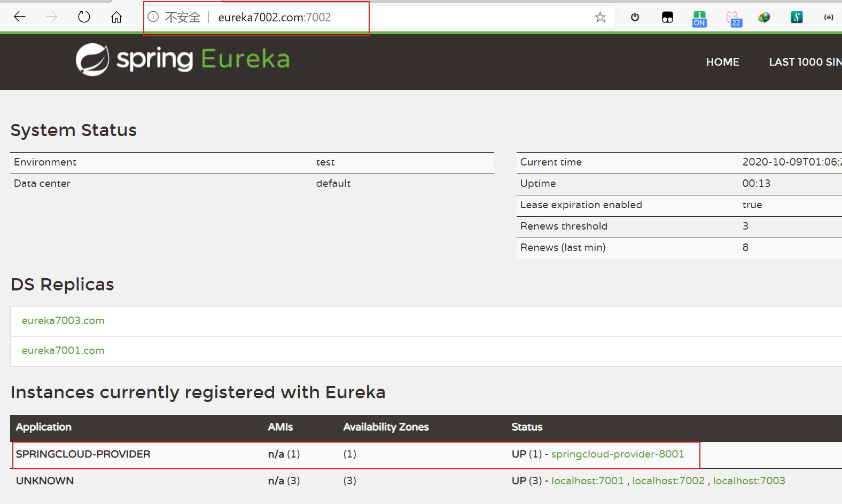Viewport: 842px width, 504px height.
Task: Open the black mask extension icon
Action: pos(667,17)
